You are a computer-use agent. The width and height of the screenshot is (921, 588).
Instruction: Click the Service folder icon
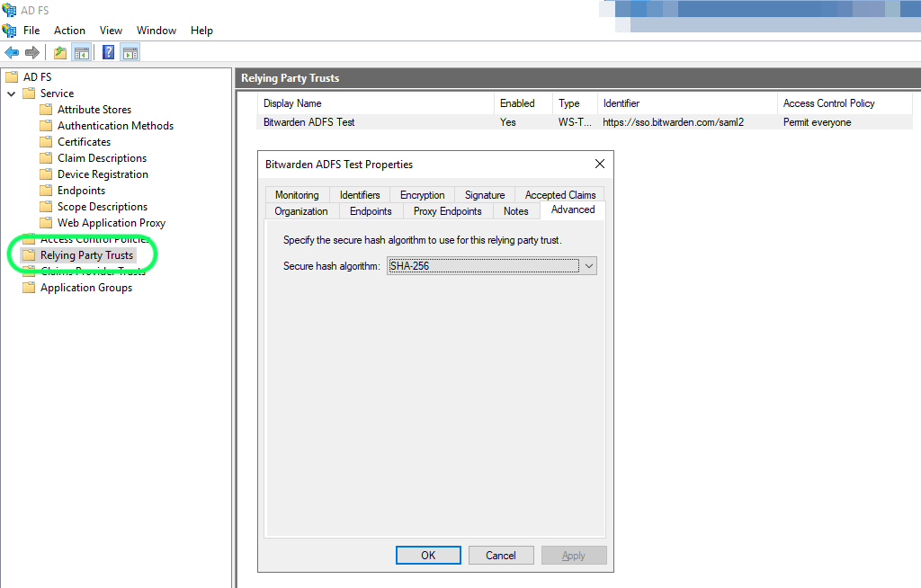click(x=29, y=94)
